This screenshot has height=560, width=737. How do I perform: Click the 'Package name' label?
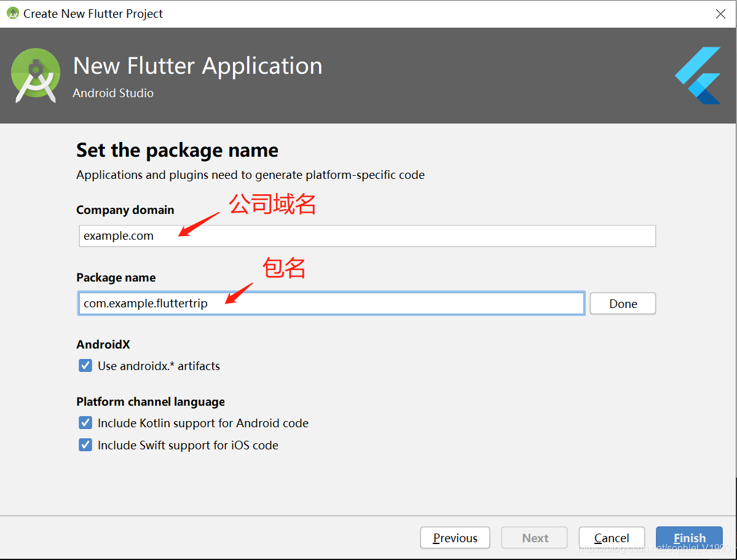[x=116, y=277]
